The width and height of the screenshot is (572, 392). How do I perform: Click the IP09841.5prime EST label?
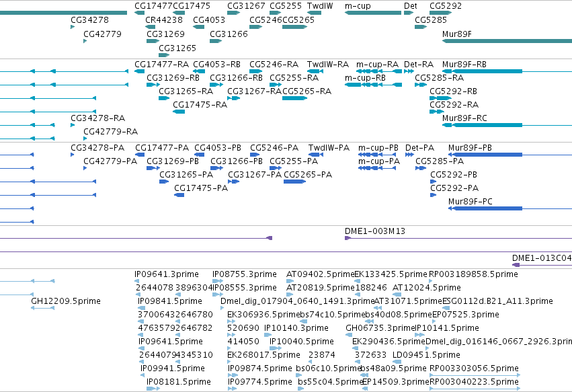pos(170,301)
